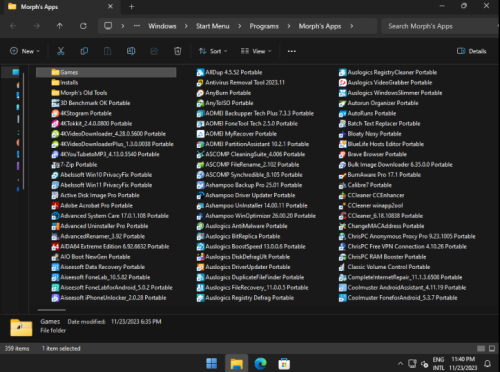Toggle the Details pane button
Image resolution: width=500 pixels, height=372 pixels.
pos(471,51)
